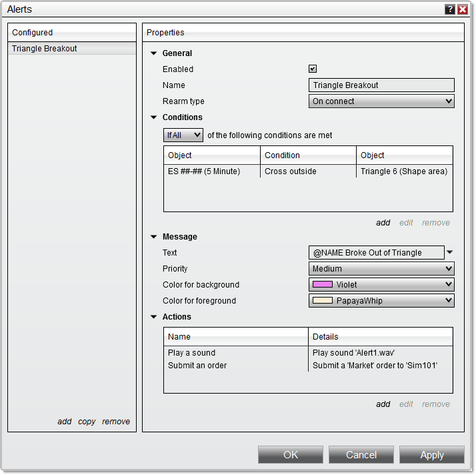The width and height of the screenshot is (476, 475).
Task: Click copy link under Configured list
Action: [x=87, y=422]
